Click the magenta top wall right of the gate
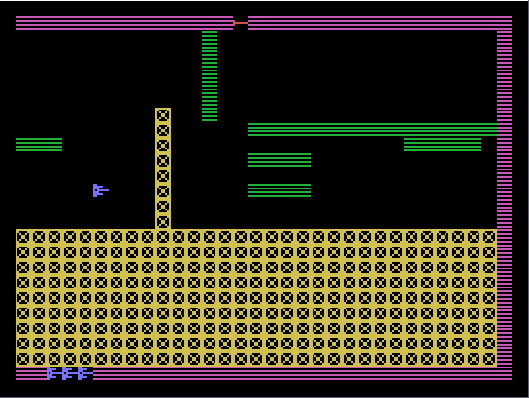Image resolution: width=529 pixels, height=398 pixels. pos(380,23)
